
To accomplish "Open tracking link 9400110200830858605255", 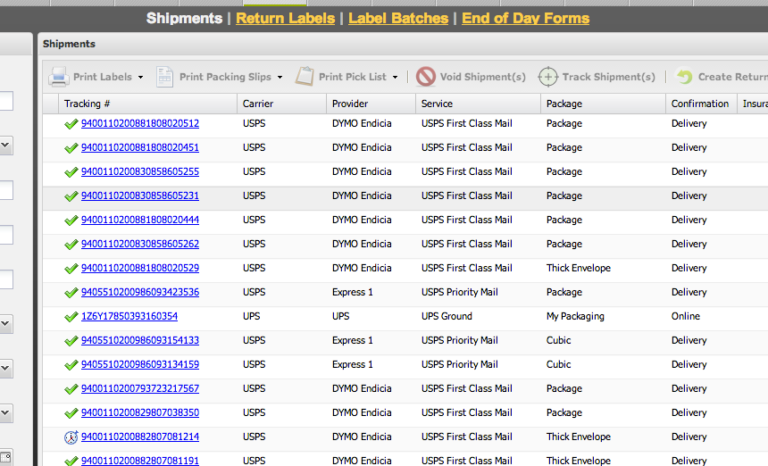I will click(140, 172).
